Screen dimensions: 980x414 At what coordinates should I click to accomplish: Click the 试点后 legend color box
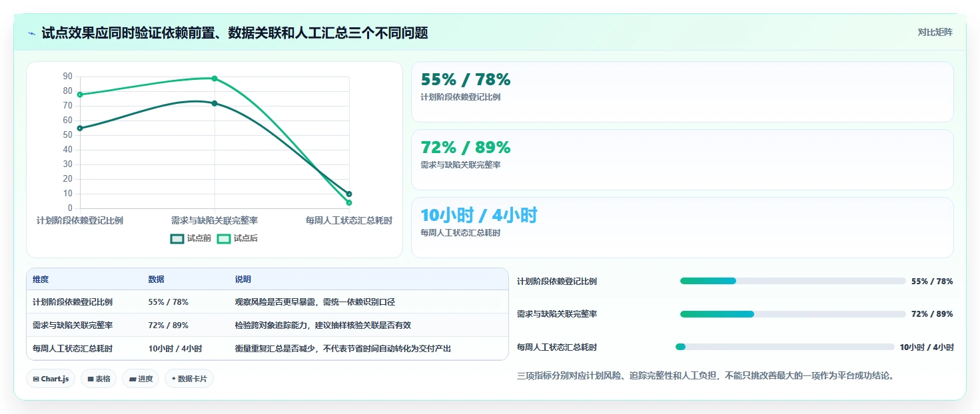pos(224,238)
